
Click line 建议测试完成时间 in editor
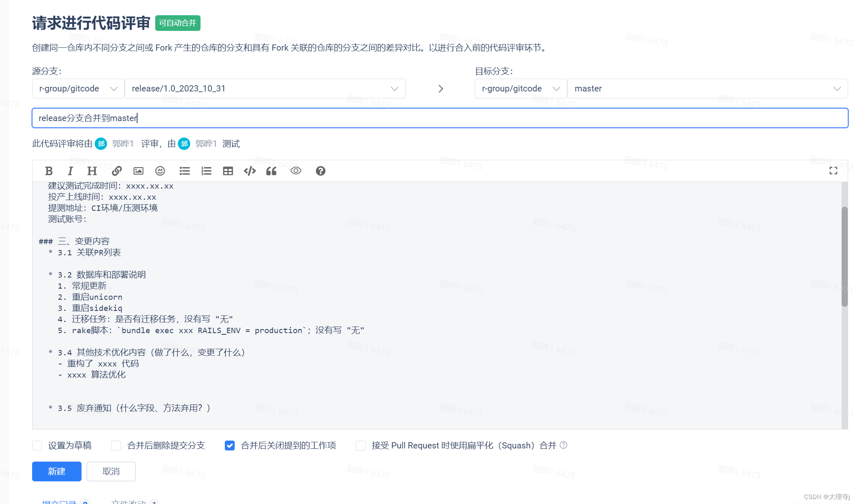pyautogui.click(x=111, y=186)
